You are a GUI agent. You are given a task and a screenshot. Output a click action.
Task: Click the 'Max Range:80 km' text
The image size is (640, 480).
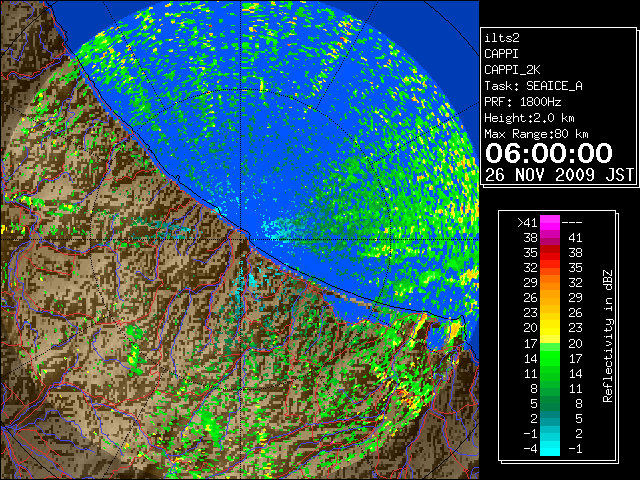[536, 134]
